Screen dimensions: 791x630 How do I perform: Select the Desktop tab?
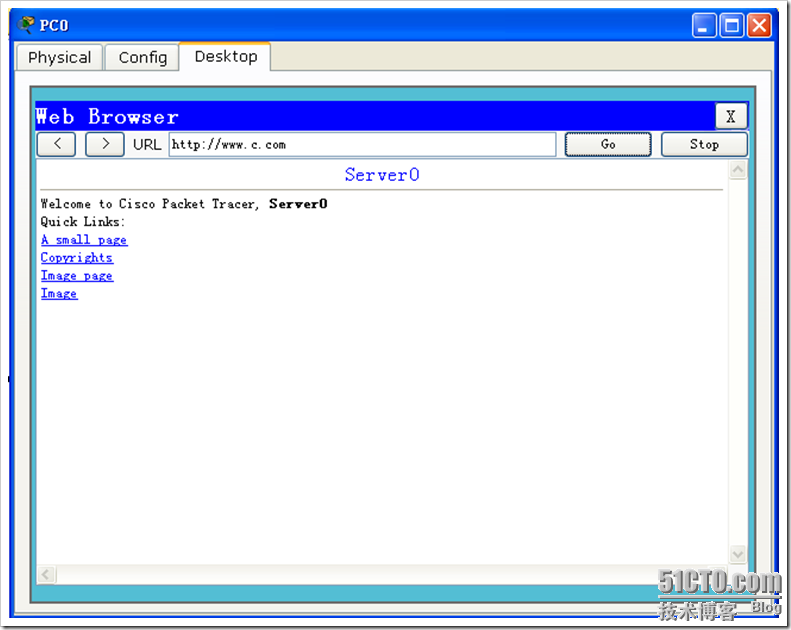tap(225, 56)
